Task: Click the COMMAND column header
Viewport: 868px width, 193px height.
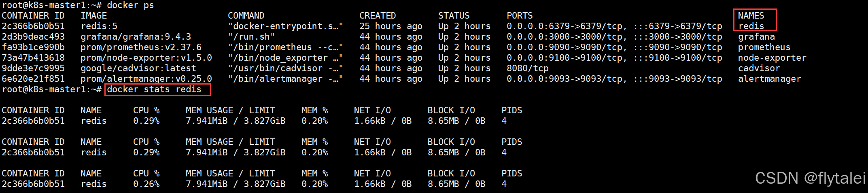Action: point(246,16)
